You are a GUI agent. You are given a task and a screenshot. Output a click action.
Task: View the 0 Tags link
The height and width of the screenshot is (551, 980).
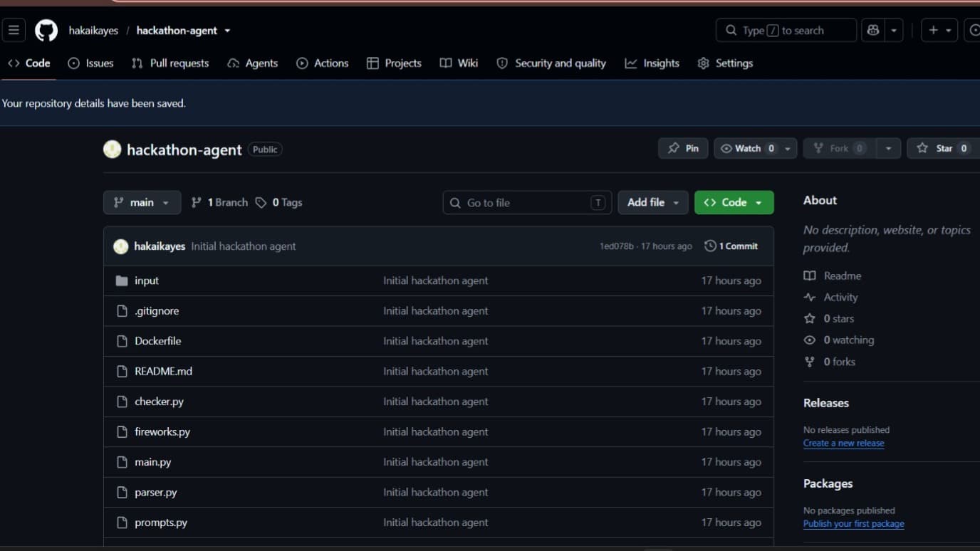point(278,202)
